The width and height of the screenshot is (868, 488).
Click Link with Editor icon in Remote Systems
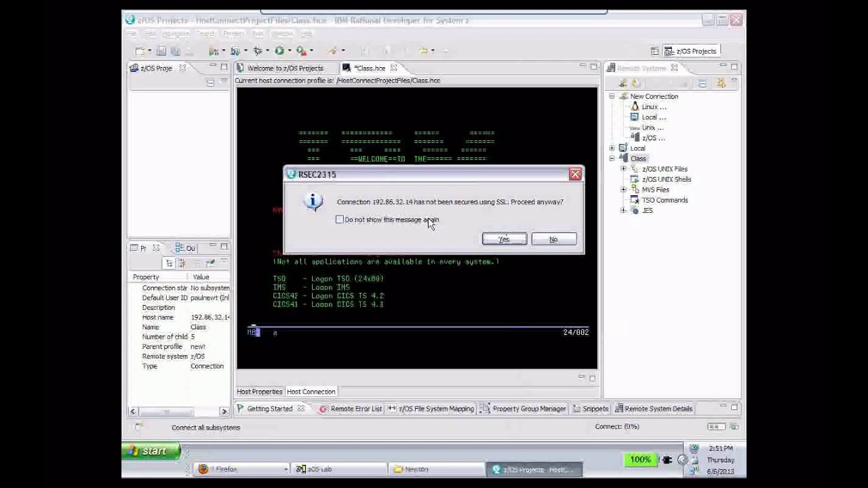point(720,83)
